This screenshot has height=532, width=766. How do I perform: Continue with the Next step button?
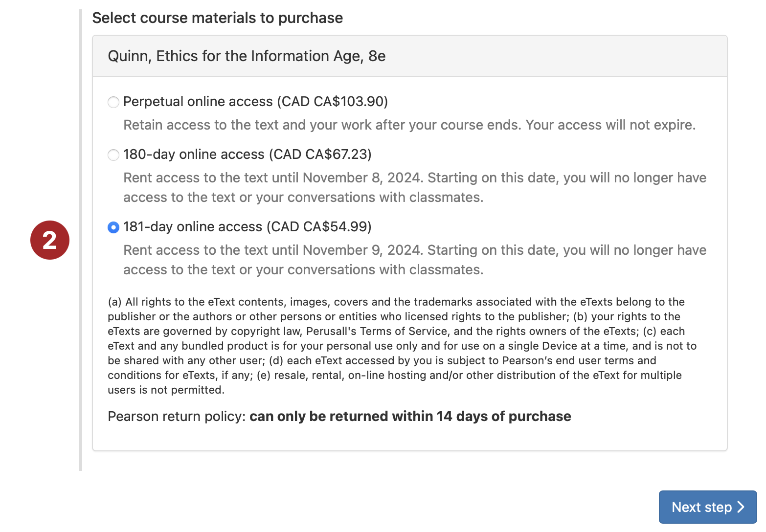(708, 507)
